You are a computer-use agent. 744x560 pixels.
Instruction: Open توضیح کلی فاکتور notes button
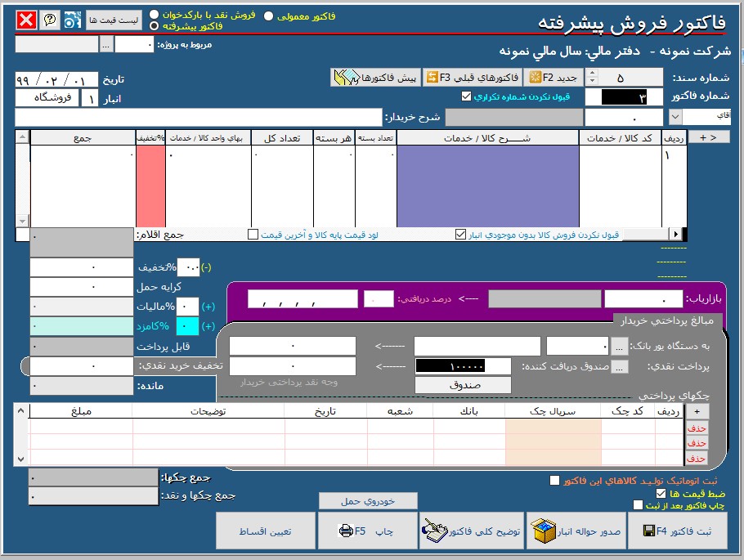click(x=472, y=532)
